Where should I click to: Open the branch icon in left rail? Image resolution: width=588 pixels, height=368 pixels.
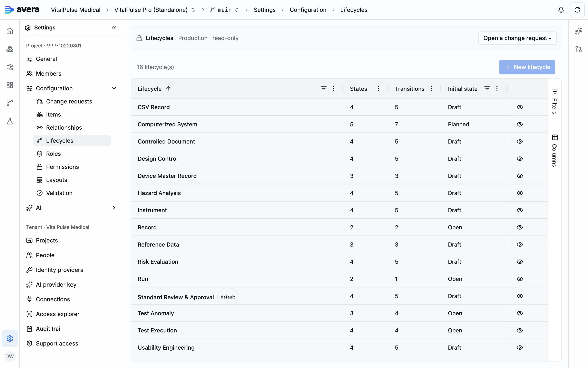[10, 103]
